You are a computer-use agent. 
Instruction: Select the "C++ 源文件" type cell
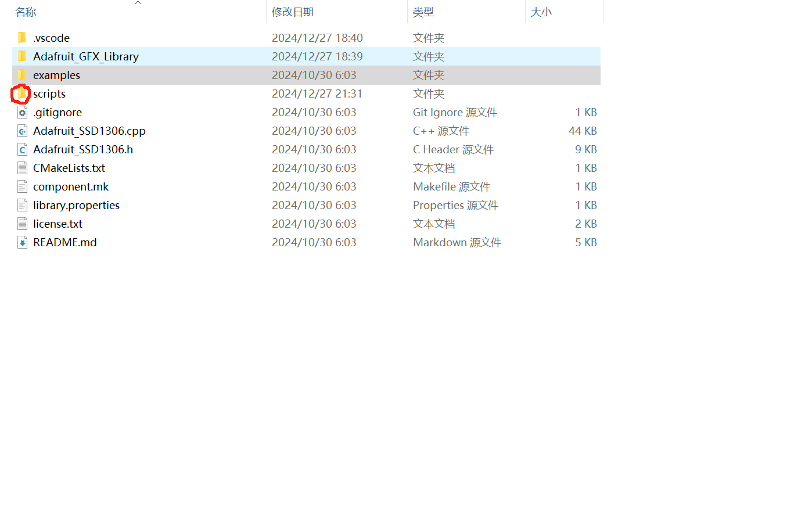441,131
